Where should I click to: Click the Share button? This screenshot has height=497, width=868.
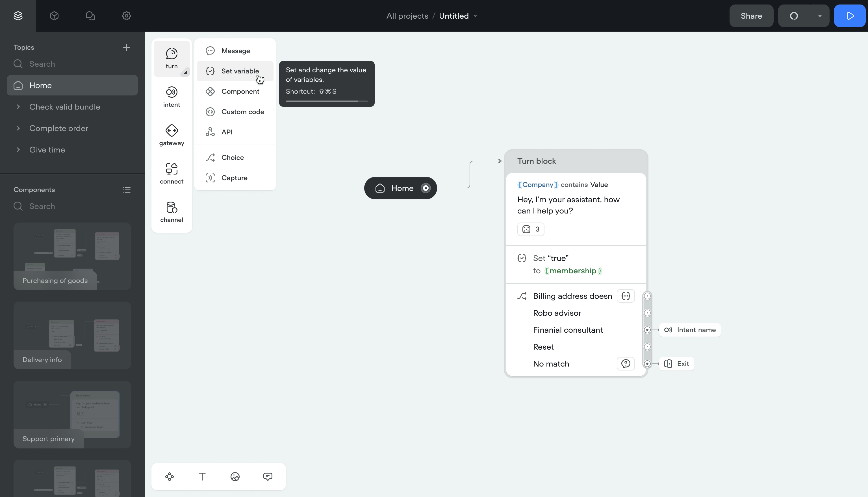(x=751, y=16)
